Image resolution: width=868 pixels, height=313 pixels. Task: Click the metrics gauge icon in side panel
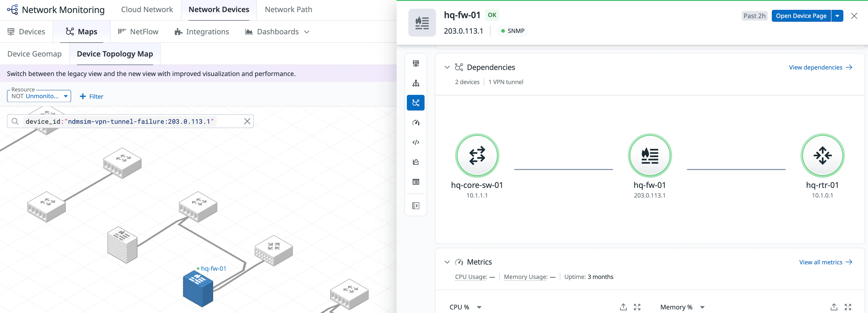click(x=415, y=123)
